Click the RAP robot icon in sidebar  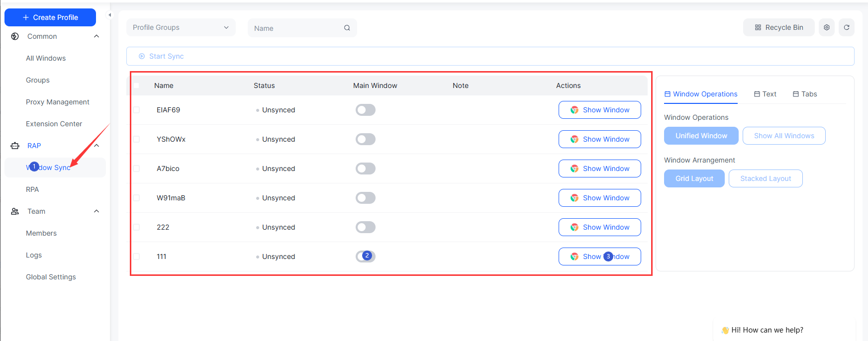tap(15, 146)
